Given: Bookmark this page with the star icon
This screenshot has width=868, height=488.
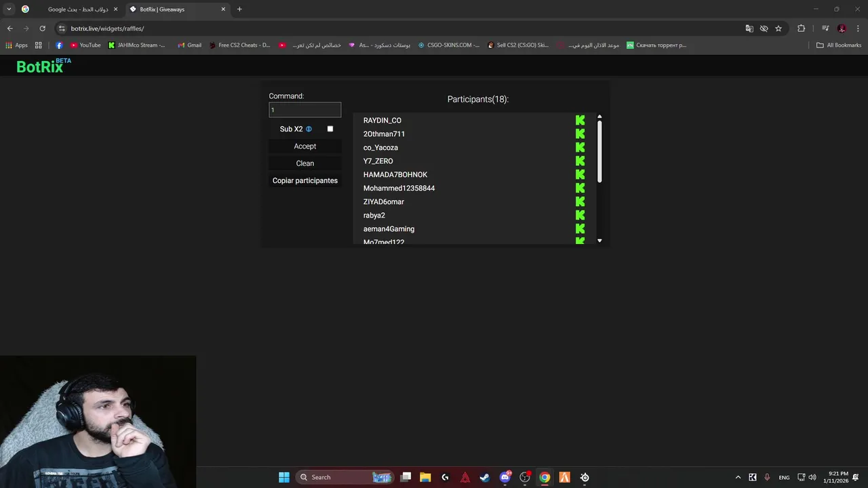Looking at the screenshot, I should [778, 28].
